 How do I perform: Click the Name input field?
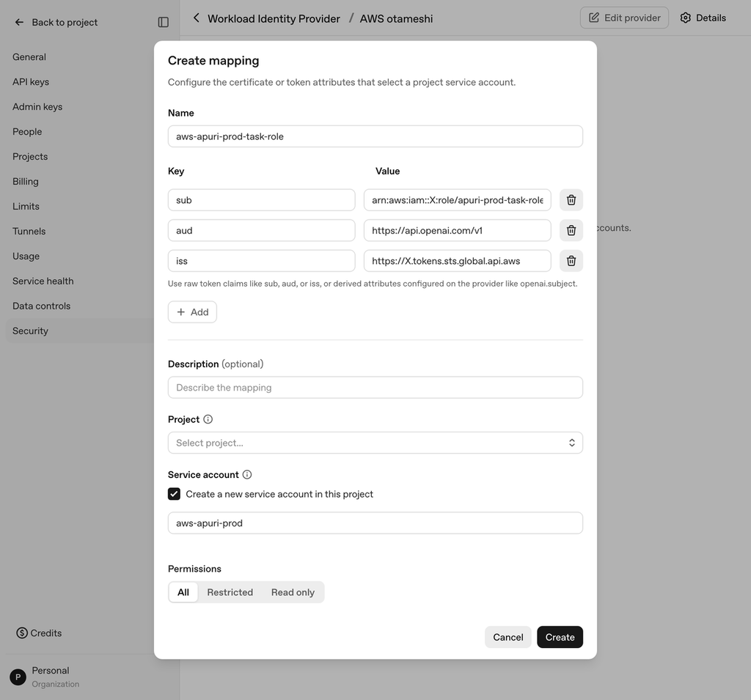[375, 136]
